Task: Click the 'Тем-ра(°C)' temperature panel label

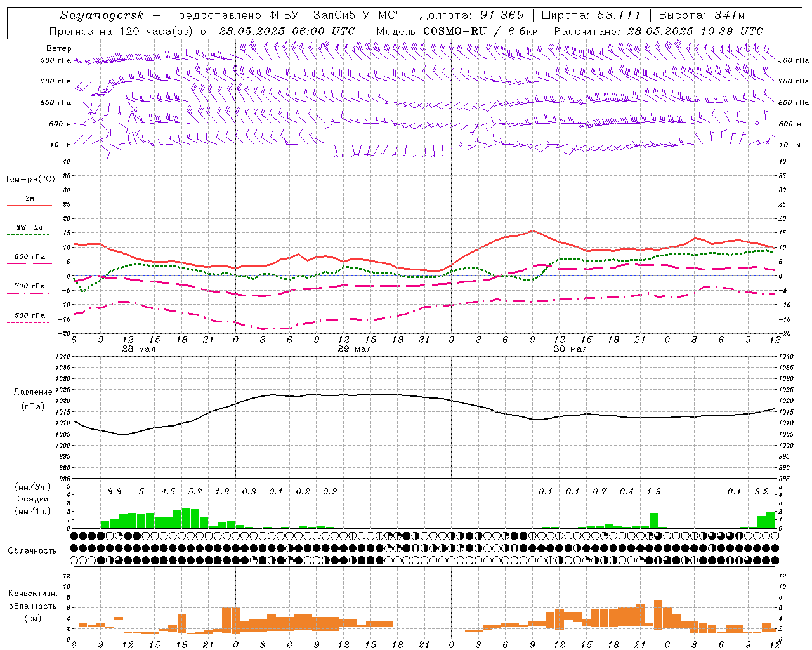Action: [x=30, y=180]
